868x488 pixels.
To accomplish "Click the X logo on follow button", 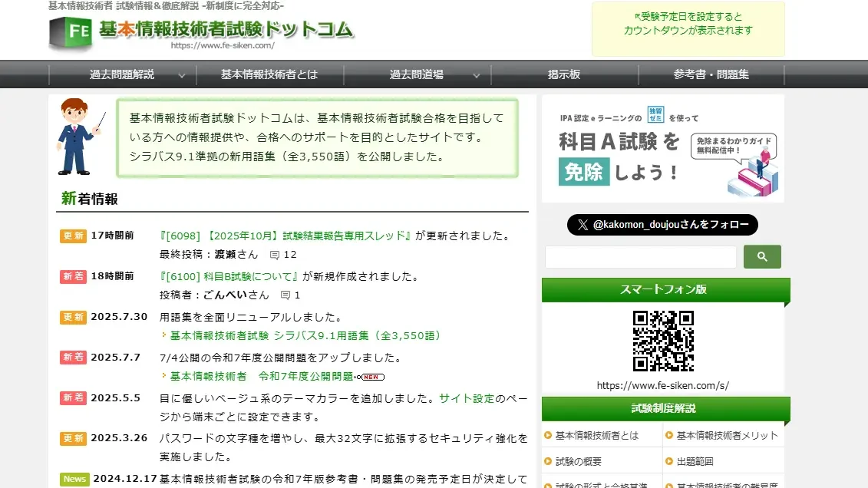I will 583,225.
